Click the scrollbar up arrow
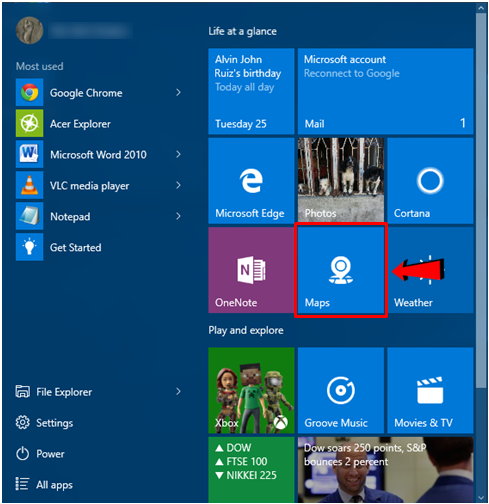The image size is (489, 504). pos(481,8)
